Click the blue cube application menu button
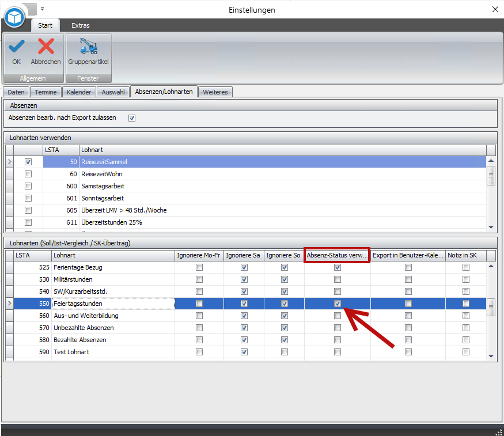 click(14, 17)
